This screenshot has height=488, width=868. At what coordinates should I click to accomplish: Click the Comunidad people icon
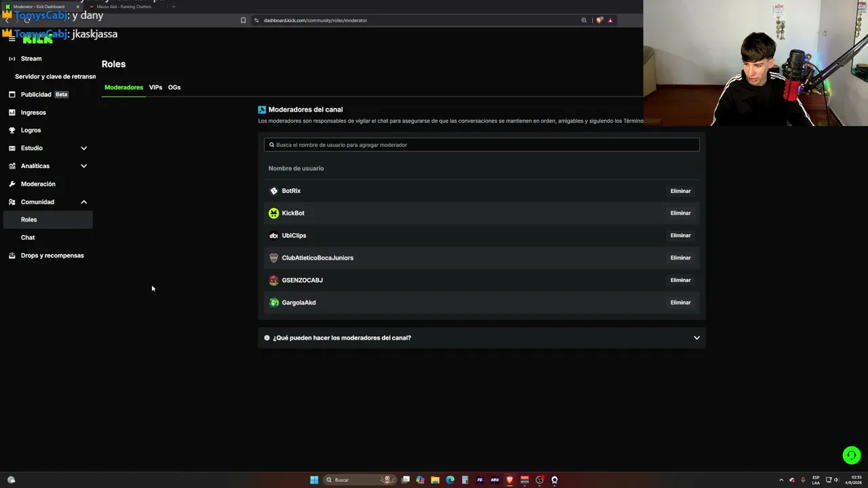click(12, 202)
